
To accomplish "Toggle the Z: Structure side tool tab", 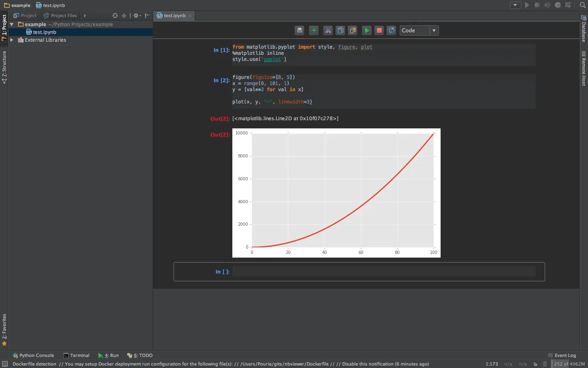I will pos(4,67).
